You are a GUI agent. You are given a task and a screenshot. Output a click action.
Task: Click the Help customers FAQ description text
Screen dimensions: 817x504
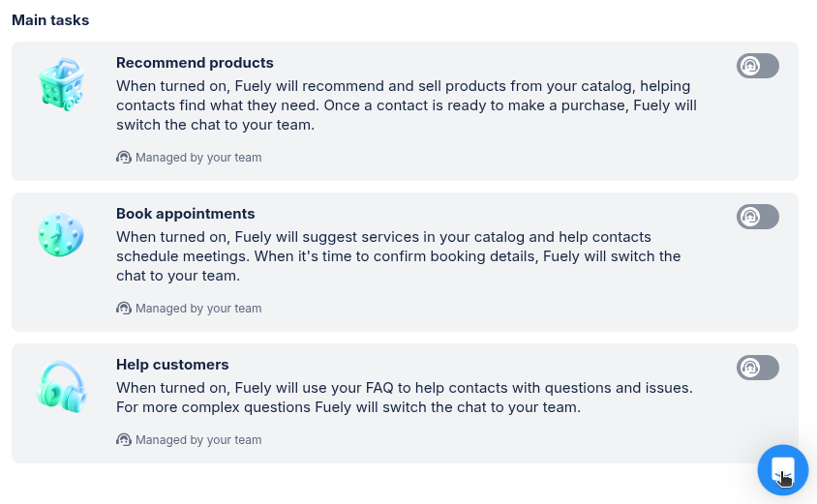(x=404, y=398)
